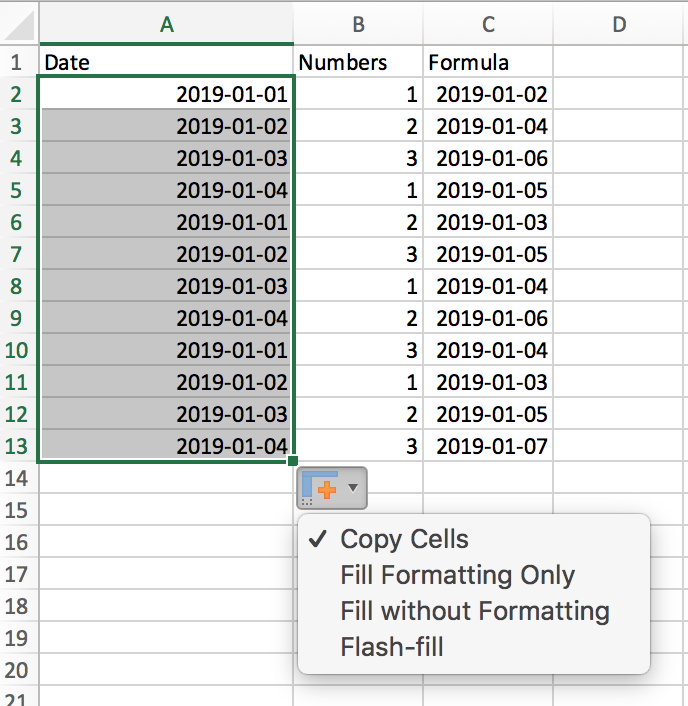Screen dimensions: 688x706
Task: Select the Numbers header cell
Action: 358,62
